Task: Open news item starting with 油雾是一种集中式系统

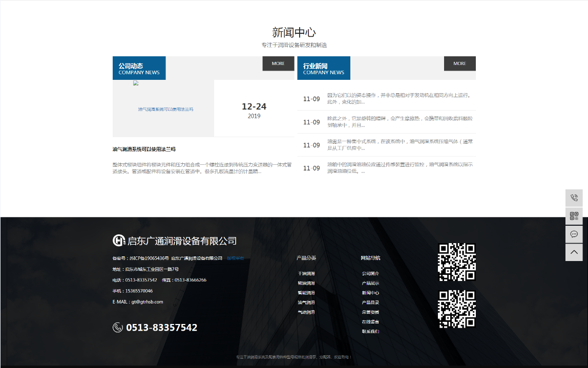Action: coord(400,145)
